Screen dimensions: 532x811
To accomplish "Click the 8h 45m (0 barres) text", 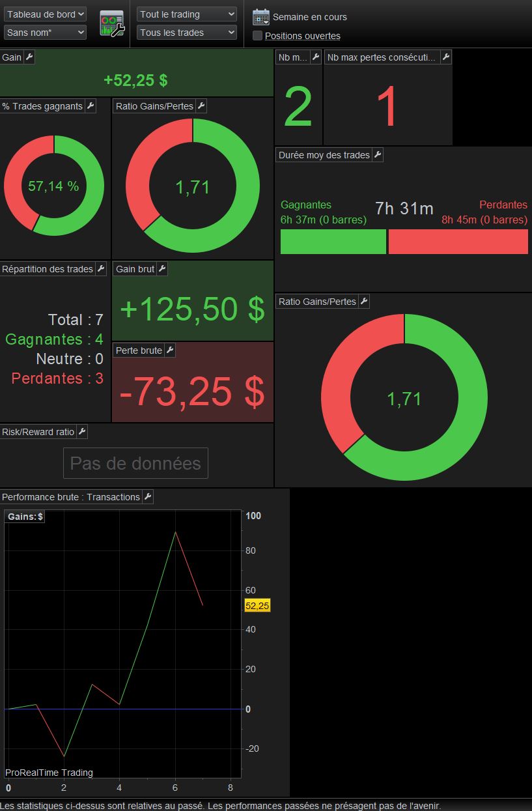I will 484,220.
